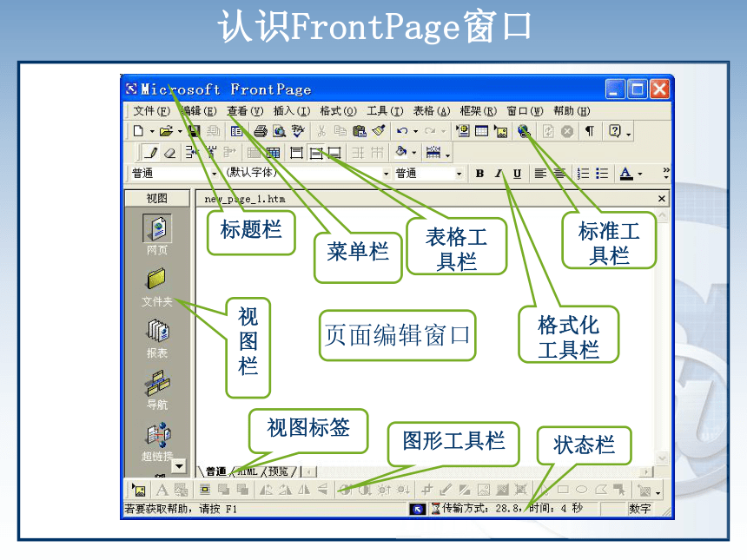Image resolution: width=747 pixels, height=560 pixels.
Task: Expand formatting toolbar overflow chevron
Action: pyautogui.click(x=666, y=173)
